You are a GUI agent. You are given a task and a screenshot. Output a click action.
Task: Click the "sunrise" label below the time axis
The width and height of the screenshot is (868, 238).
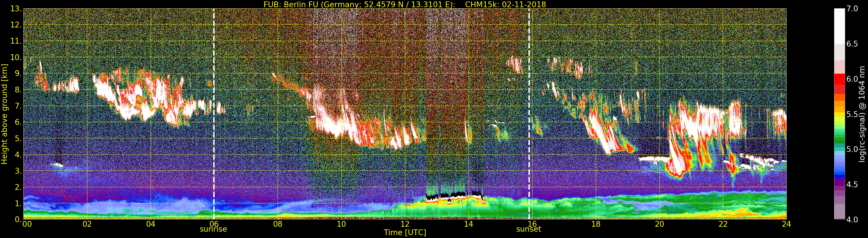pyautogui.click(x=213, y=229)
